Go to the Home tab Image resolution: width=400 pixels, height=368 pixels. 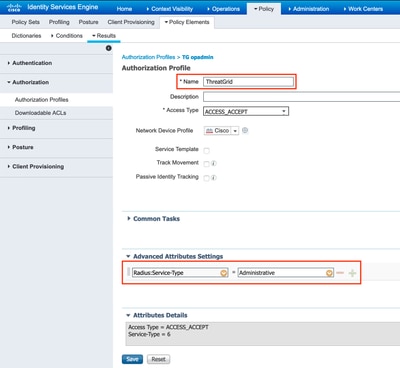pos(124,9)
